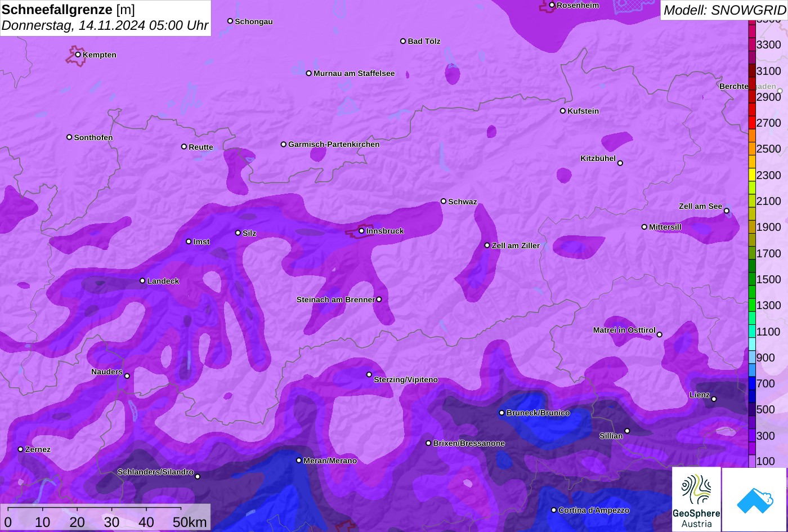
Task: Select the Garmisch-Partenkirchen marker dot
Action: pyautogui.click(x=284, y=144)
